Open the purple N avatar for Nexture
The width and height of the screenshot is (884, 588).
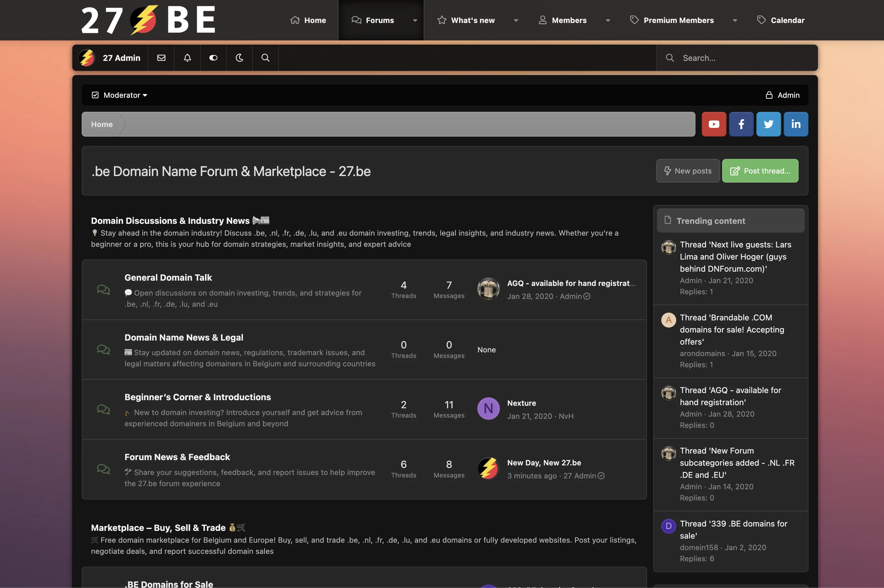(488, 408)
